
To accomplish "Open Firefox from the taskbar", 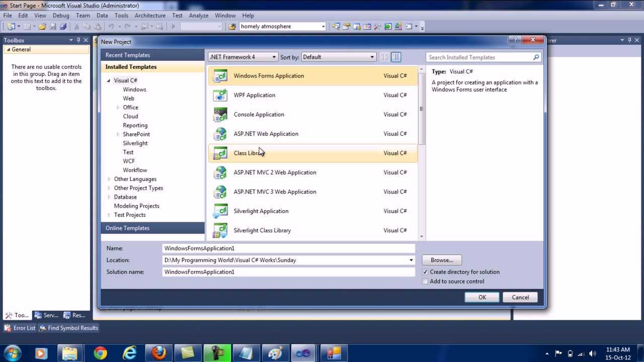I will (x=158, y=353).
